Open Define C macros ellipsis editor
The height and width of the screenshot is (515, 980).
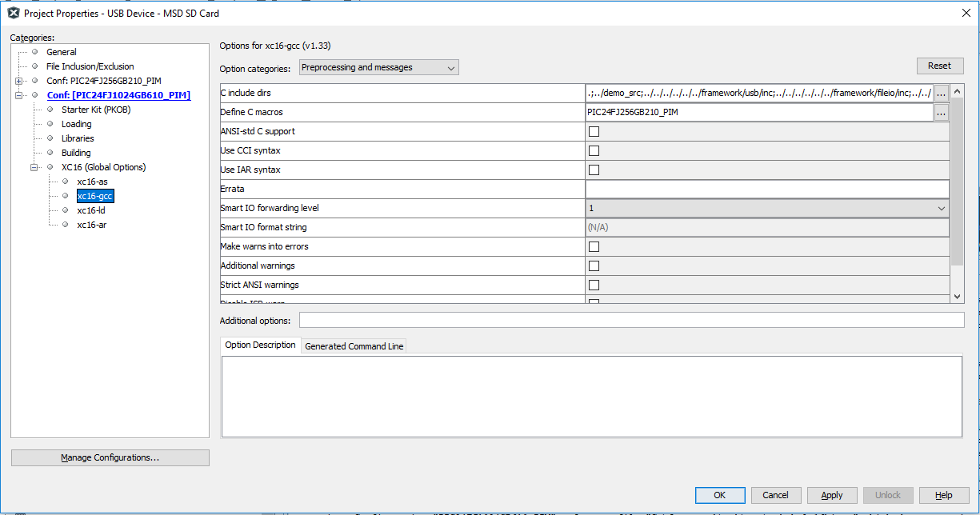(942, 113)
